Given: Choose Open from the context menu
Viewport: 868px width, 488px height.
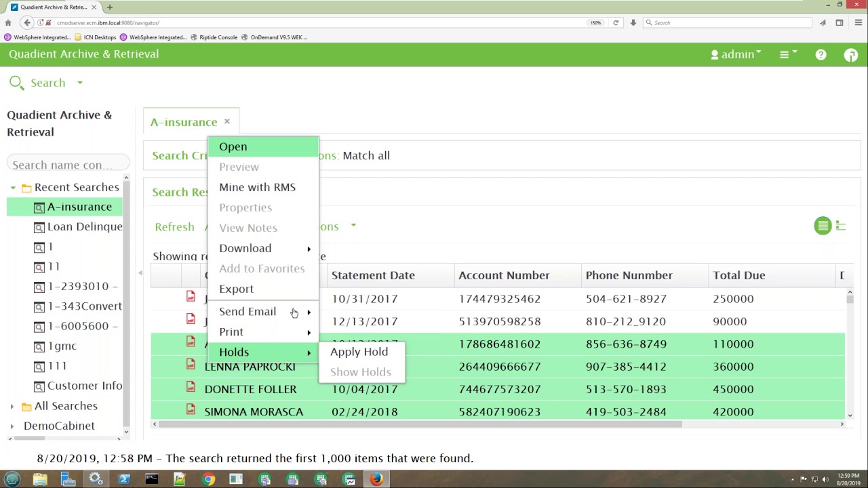Looking at the screenshot, I should point(263,146).
